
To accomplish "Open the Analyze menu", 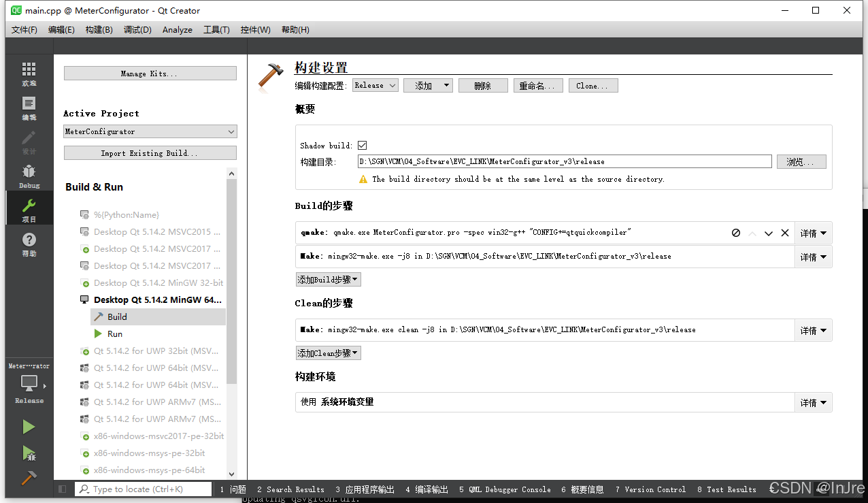I will (178, 30).
